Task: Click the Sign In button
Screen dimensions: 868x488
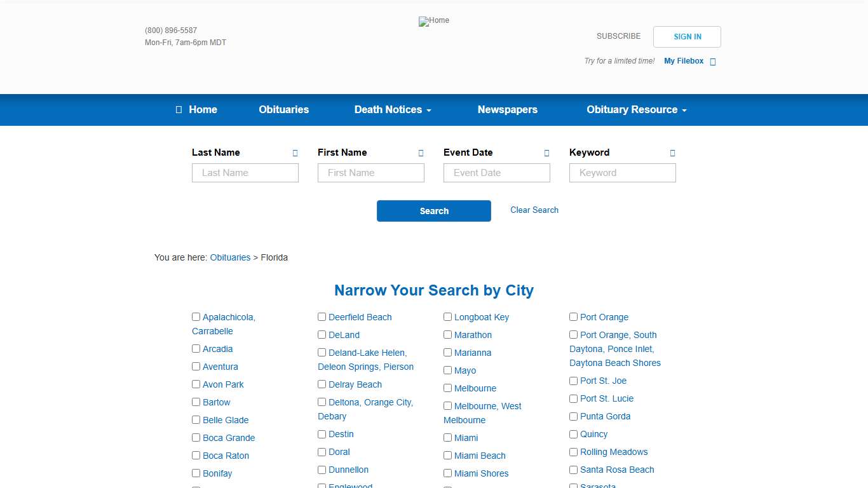Action: click(x=687, y=37)
